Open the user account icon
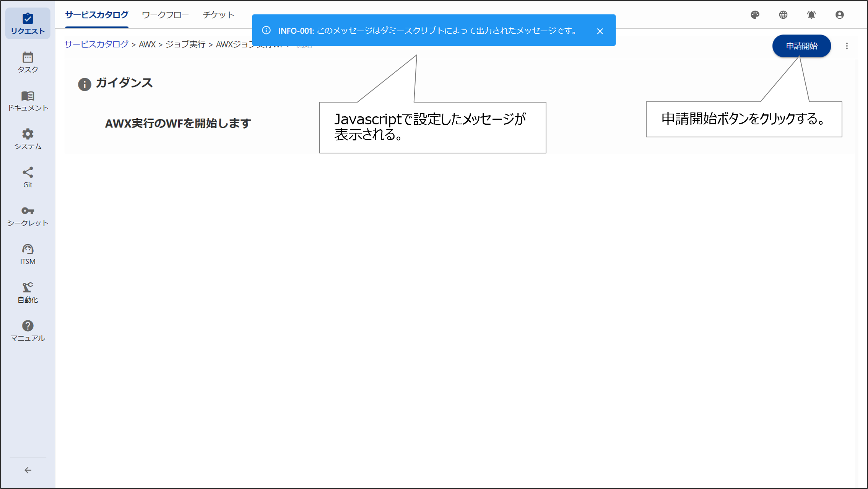Image resolution: width=868 pixels, height=489 pixels. tap(840, 15)
